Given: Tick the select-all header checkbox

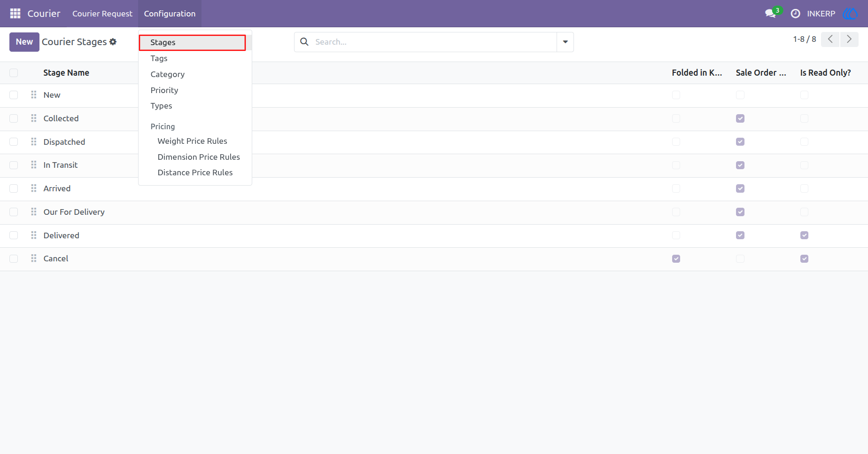Looking at the screenshot, I should 14,73.
